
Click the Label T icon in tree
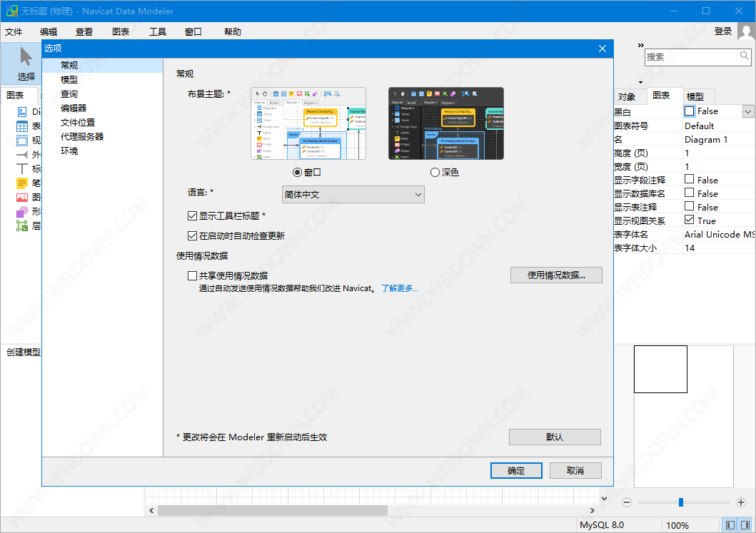22,168
